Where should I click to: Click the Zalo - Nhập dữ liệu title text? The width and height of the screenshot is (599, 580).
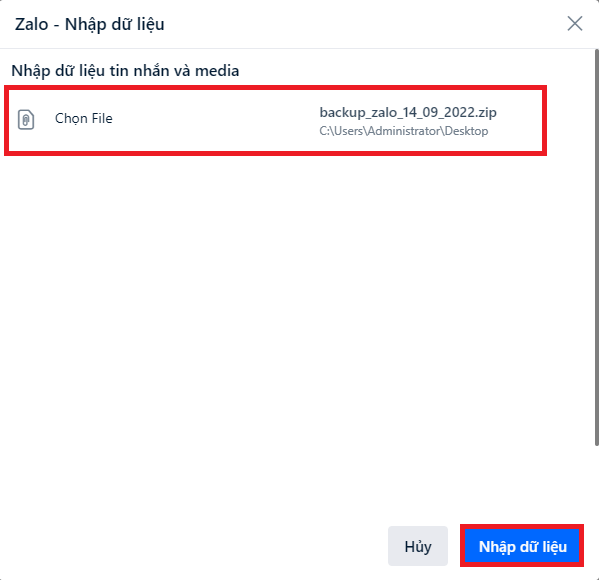[x=89, y=24]
